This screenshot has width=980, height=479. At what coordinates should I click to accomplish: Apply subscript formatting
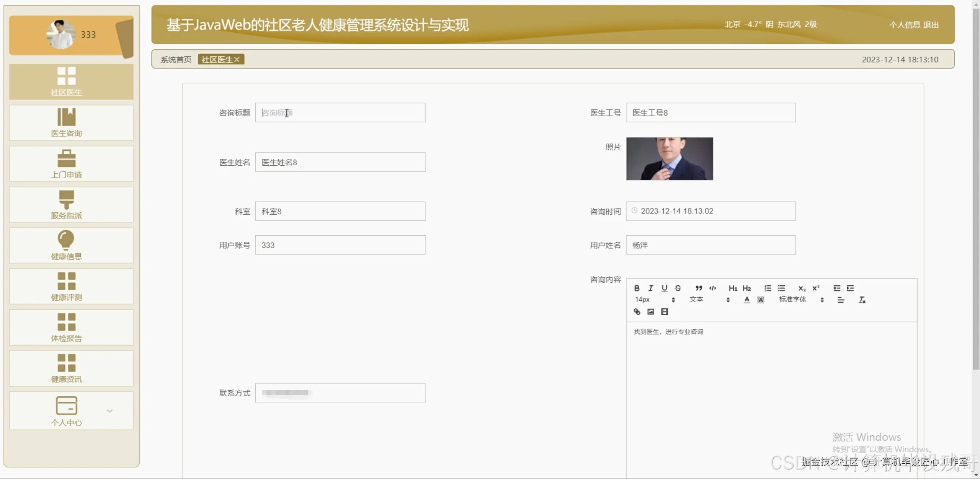(x=802, y=288)
